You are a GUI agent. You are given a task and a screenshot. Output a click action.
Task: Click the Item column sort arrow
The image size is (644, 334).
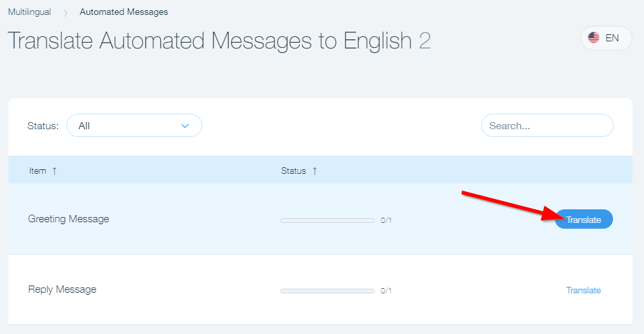[54, 171]
